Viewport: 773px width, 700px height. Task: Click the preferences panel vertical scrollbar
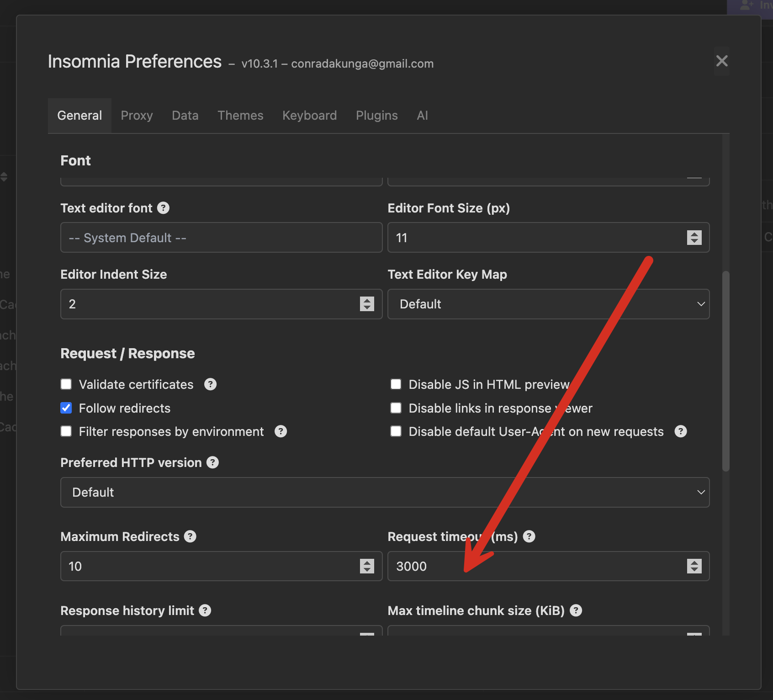pos(725,370)
